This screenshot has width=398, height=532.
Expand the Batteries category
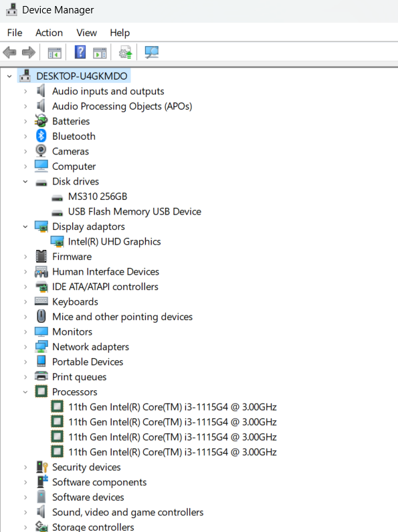(25, 121)
